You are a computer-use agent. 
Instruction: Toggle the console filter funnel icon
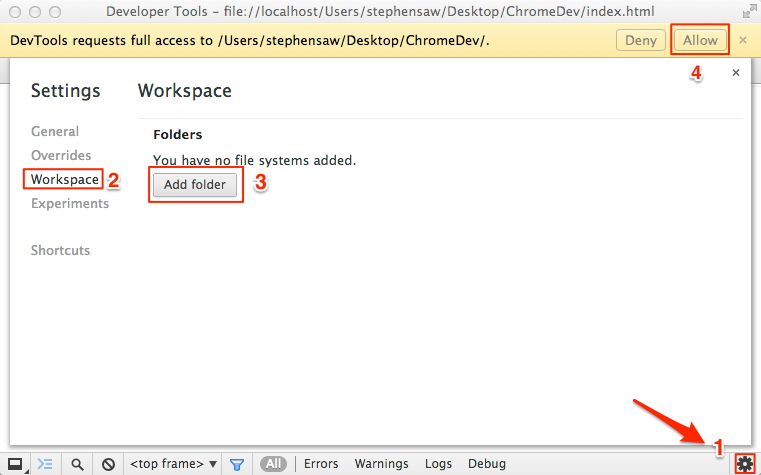236,465
